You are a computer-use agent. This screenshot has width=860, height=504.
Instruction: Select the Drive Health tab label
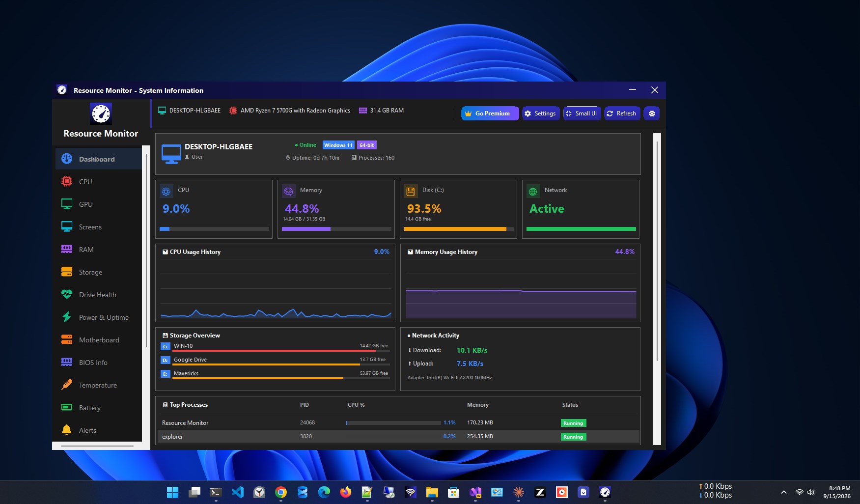(97, 295)
